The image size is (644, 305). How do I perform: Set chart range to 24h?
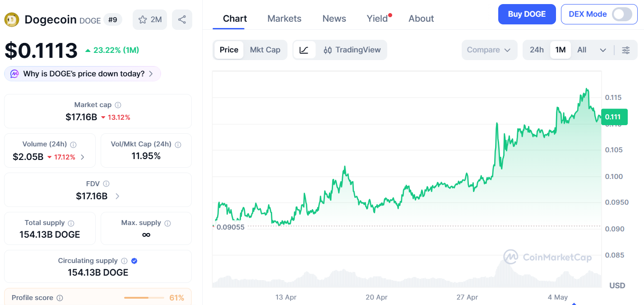(x=537, y=50)
